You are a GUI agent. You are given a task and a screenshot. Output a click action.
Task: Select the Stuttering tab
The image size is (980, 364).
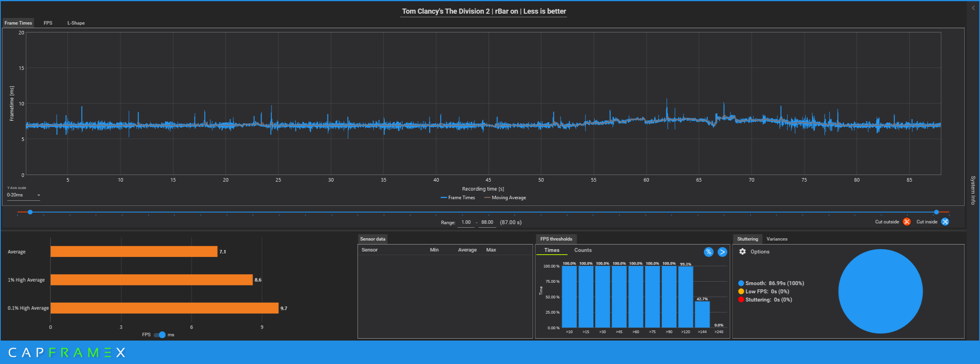click(x=748, y=239)
